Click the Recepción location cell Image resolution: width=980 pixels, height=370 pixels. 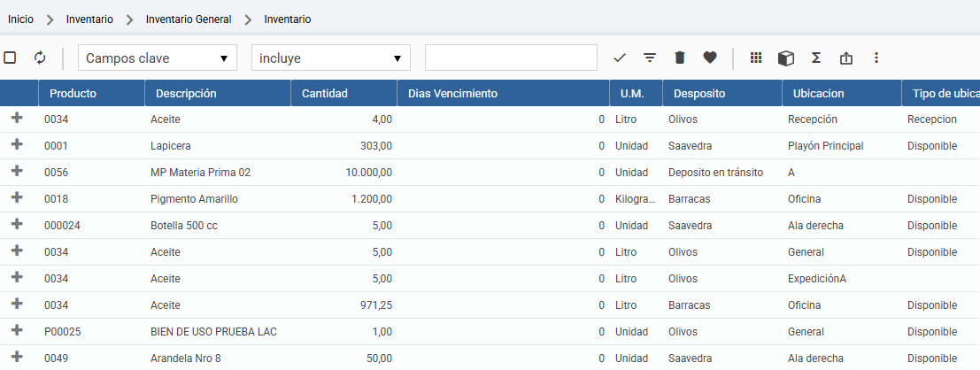843,119
